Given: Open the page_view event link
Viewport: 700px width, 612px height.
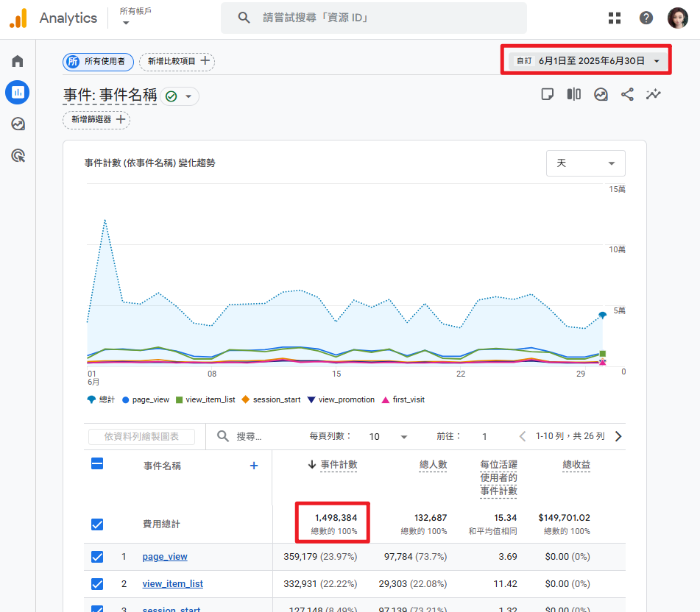Looking at the screenshot, I should 165,557.
